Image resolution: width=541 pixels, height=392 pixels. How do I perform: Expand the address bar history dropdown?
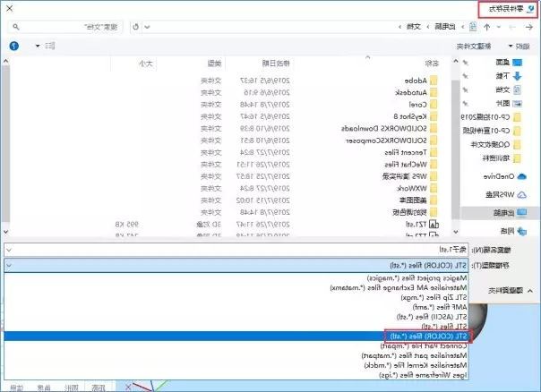147,27
